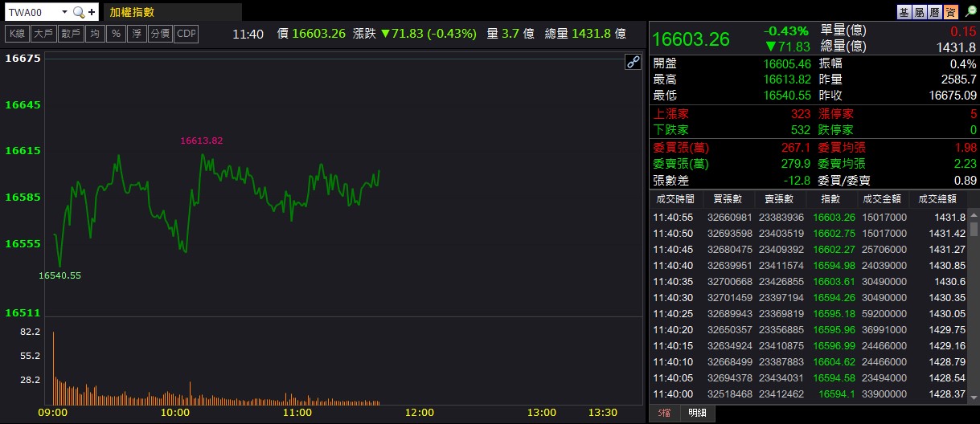This screenshot has height=424, width=980.
Task: Click the trade list scrollbar down arrow
Action: [x=974, y=397]
